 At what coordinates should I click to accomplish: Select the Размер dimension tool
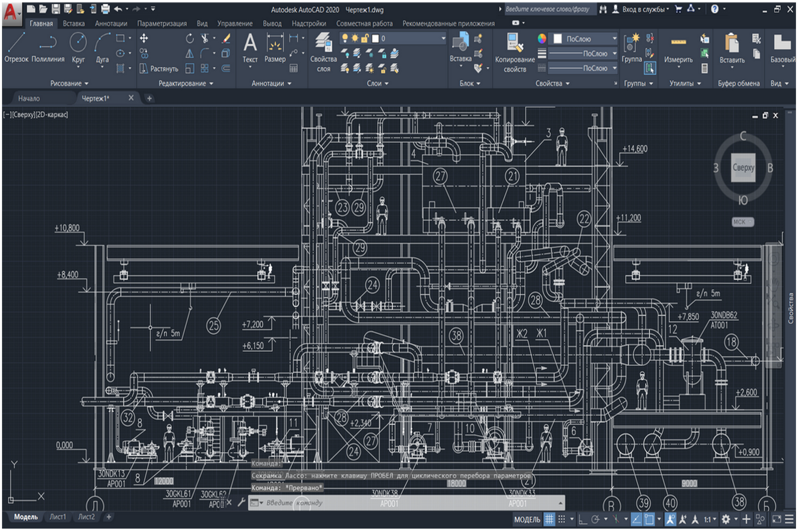point(275,47)
